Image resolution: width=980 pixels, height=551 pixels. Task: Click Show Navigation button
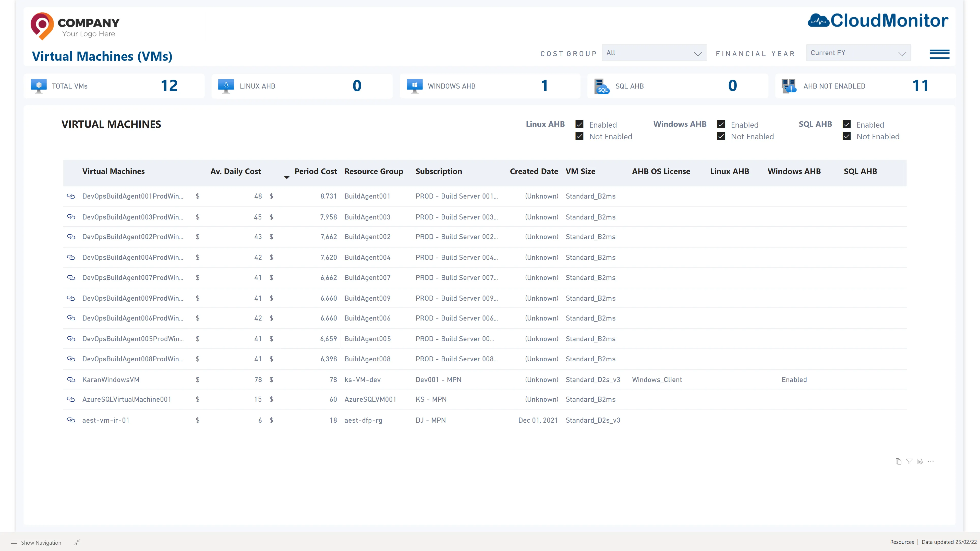coord(36,543)
